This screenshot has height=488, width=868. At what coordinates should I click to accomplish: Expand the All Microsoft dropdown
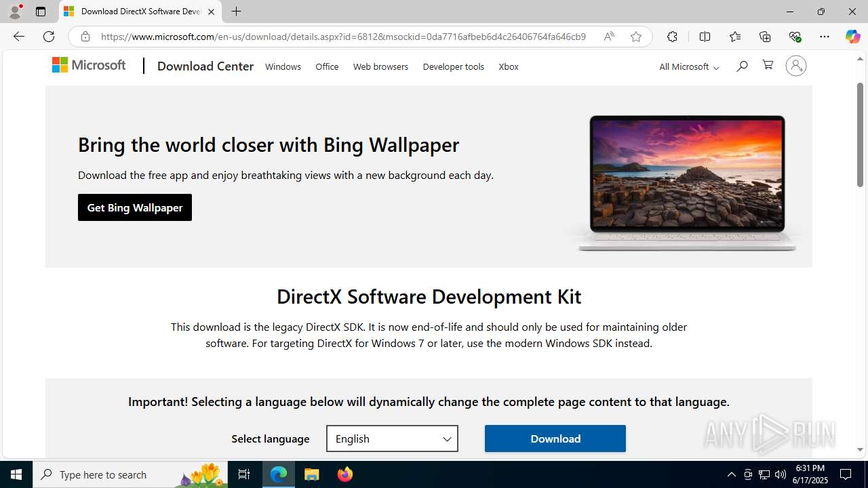(x=689, y=66)
